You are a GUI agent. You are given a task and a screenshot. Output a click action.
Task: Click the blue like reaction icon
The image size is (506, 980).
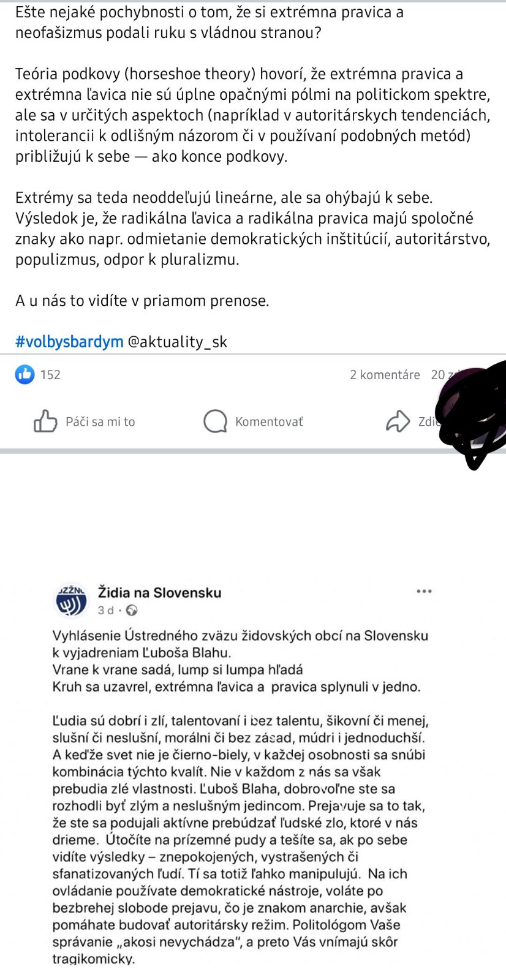(x=25, y=374)
